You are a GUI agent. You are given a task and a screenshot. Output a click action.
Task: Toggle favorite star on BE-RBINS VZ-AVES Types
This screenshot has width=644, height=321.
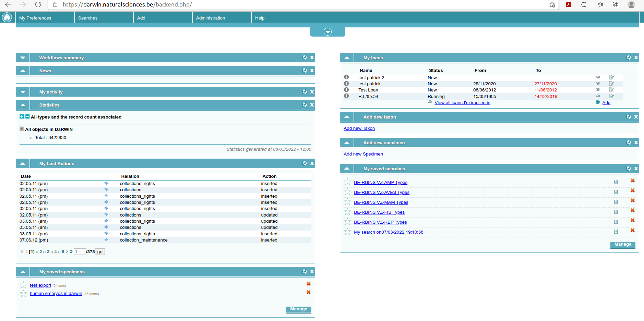347,192
